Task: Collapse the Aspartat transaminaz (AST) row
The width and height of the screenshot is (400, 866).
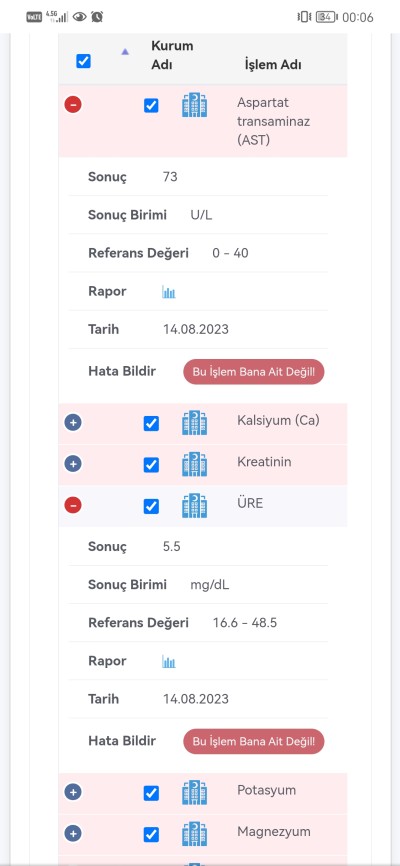Action: [x=73, y=104]
